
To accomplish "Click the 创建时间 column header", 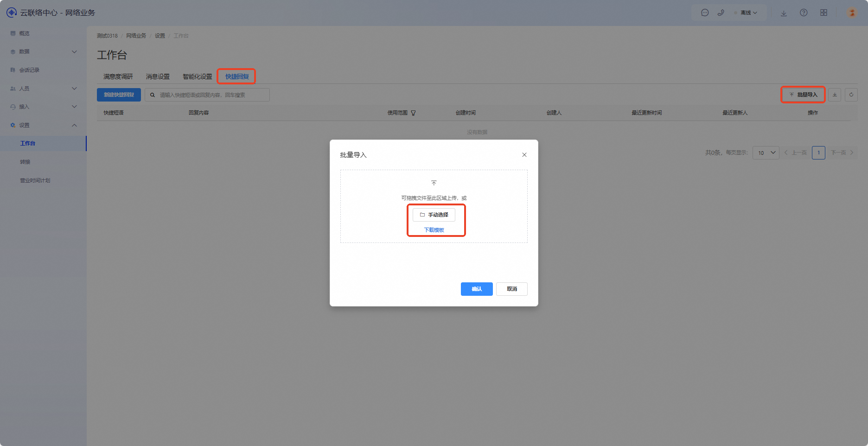I will 466,113.
